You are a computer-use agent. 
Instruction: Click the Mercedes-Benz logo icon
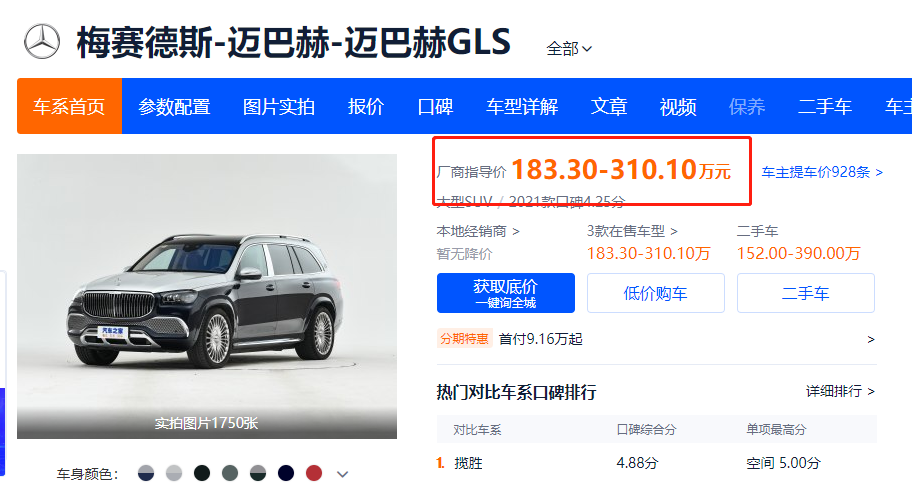click(x=42, y=42)
